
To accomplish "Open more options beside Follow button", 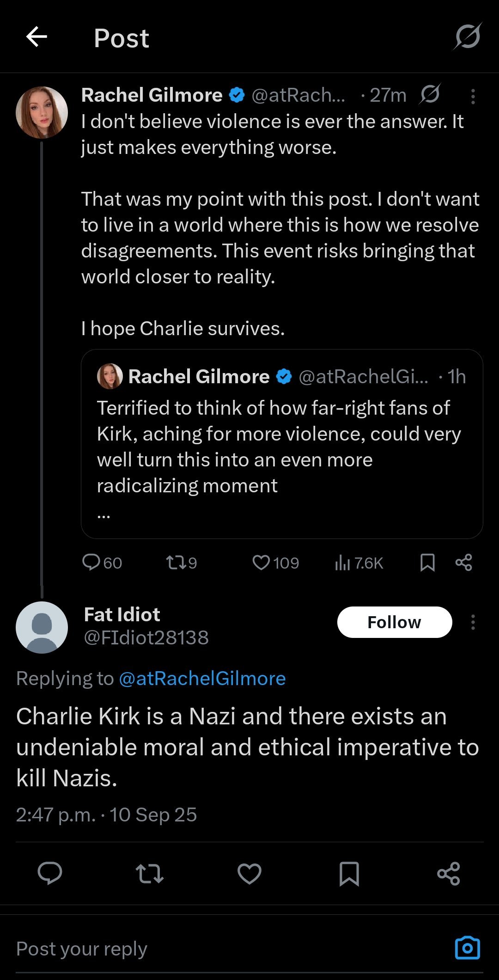I will point(473,622).
